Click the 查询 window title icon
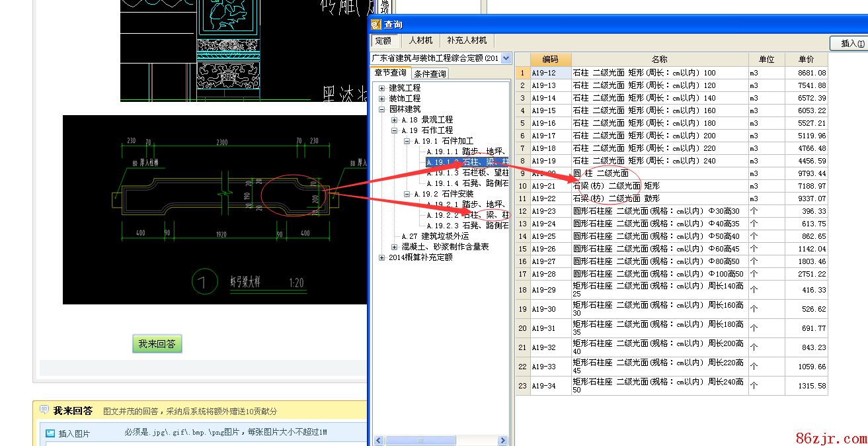The image size is (868, 446). (375, 24)
